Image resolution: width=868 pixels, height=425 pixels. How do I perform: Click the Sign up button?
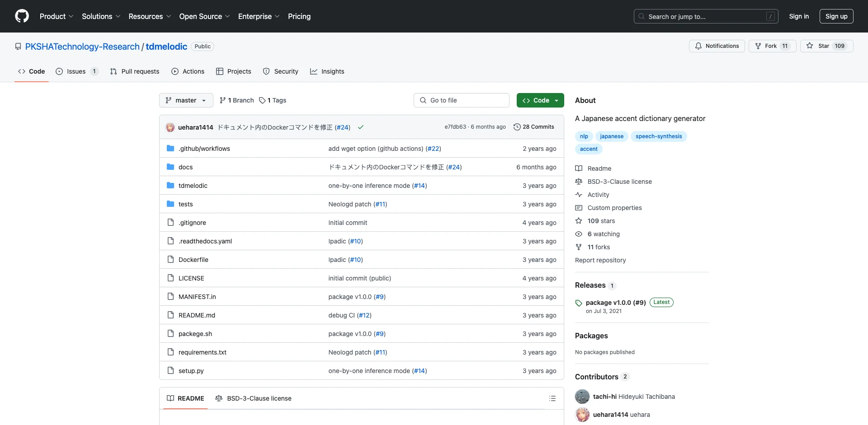[836, 16]
